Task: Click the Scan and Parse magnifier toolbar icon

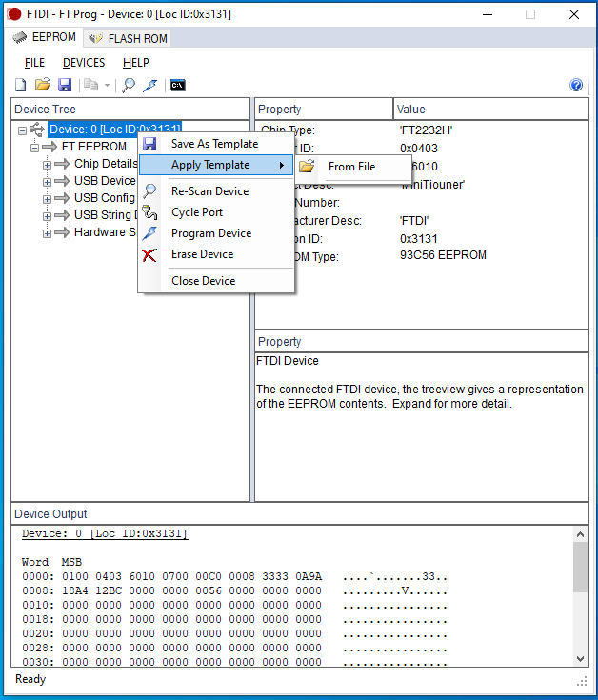Action: (129, 85)
